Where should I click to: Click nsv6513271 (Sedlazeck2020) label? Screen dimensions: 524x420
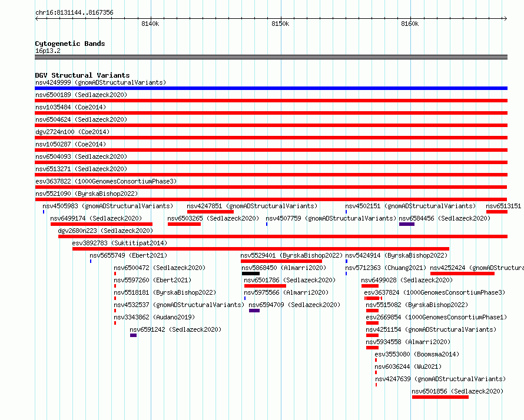(x=81, y=169)
